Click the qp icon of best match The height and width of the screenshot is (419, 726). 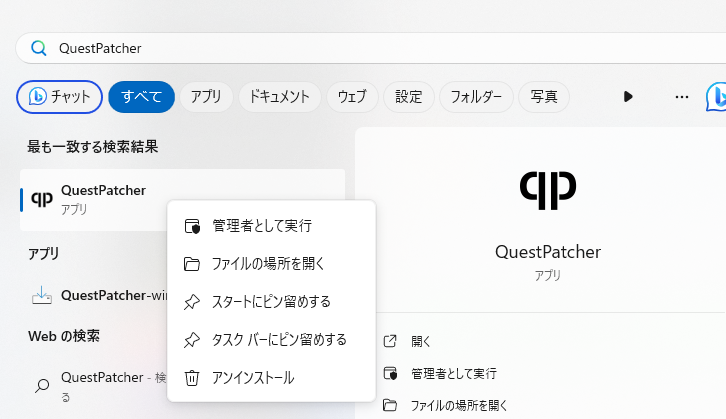coord(42,199)
